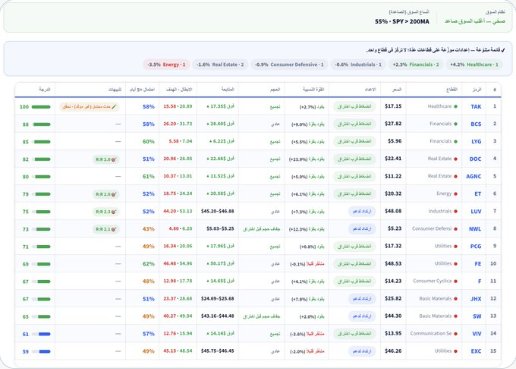The width and height of the screenshot is (516, 369).
Task: Click the red sector dot in DOC row
Action: point(456,159)
